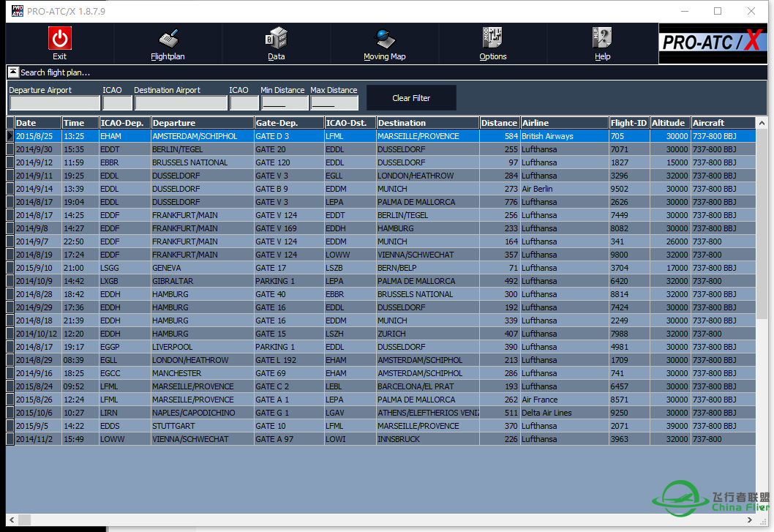Click the PRO-ATC icon in title bar
774x532 pixels.
coord(16,11)
